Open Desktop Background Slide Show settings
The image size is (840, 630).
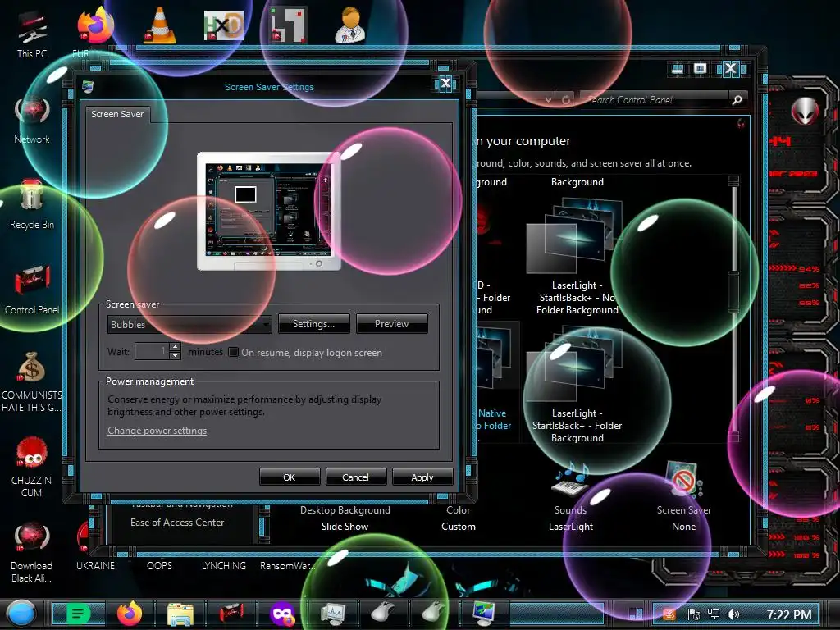tap(345, 518)
